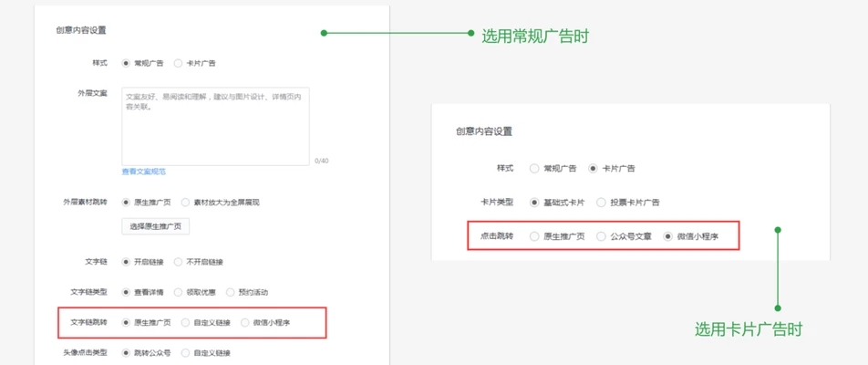Choose 原生推广页 for 点击跳转
The height and width of the screenshot is (365, 868).
click(x=534, y=236)
